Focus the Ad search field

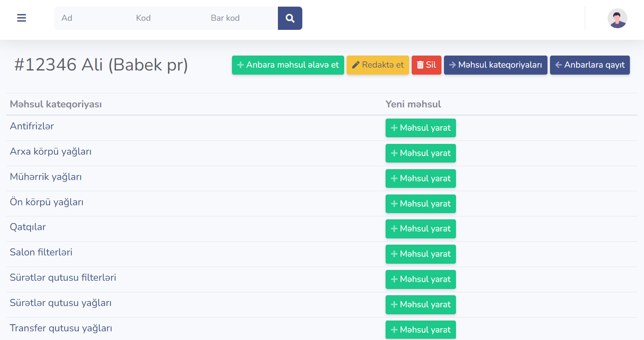pyautogui.click(x=91, y=18)
